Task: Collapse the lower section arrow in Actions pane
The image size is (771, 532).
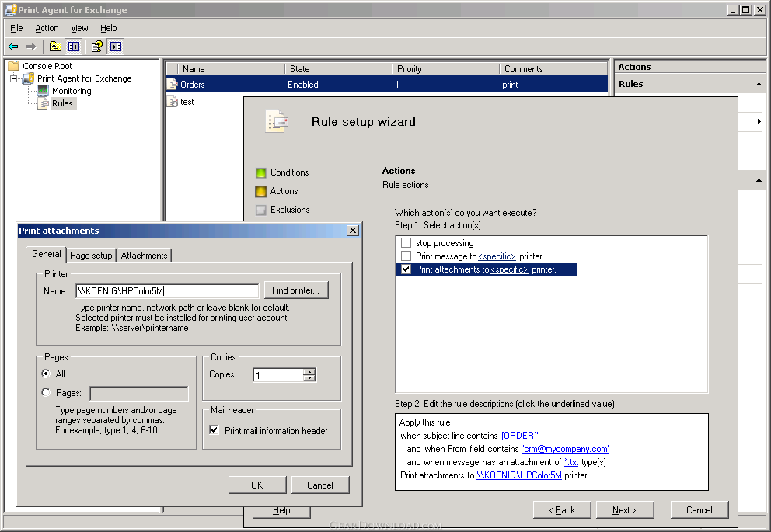Action: tap(759, 180)
